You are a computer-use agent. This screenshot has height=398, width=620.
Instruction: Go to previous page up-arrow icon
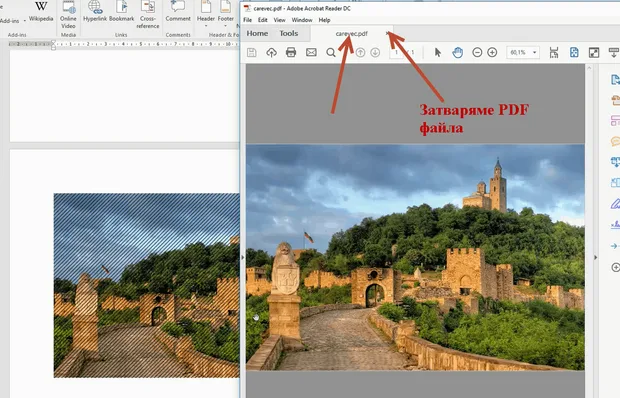point(360,52)
